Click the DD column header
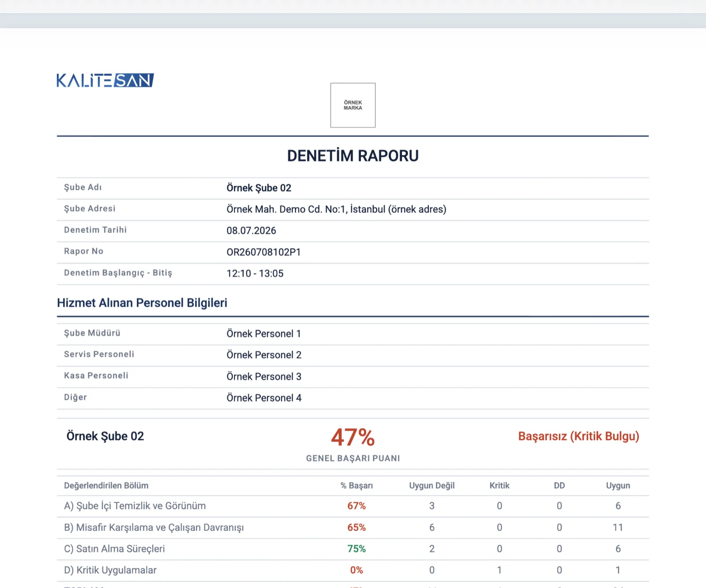The width and height of the screenshot is (706, 588). click(559, 486)
